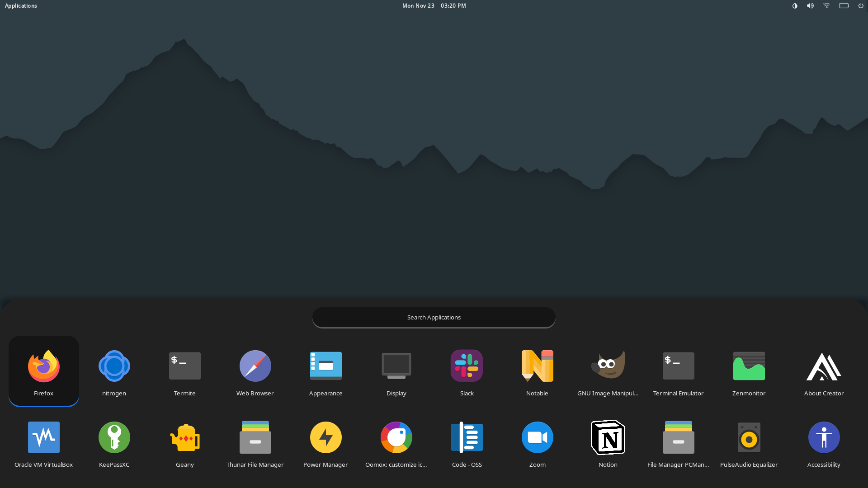Open KeePassXC password manager

114,437
